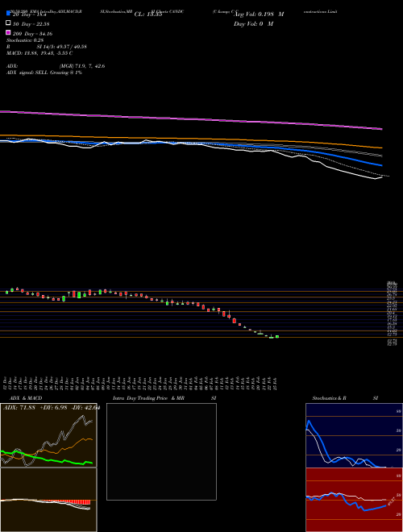Screen dimensions: 403x532
Task: Click the first green candlestick at chart start
Action: (6, 292)
